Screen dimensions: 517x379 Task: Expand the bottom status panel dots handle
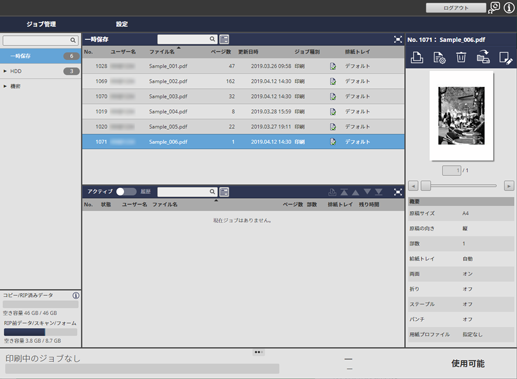pos(258,352)
